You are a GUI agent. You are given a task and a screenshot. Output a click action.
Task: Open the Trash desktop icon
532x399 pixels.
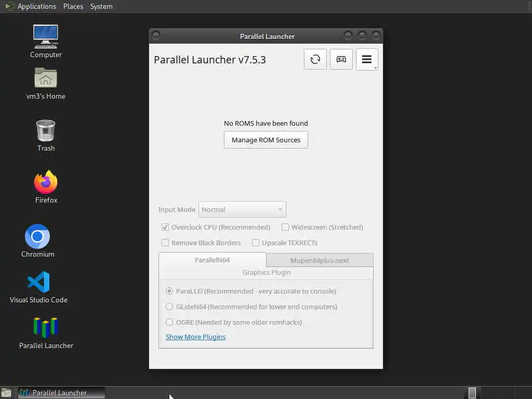(x=46, y=136)
